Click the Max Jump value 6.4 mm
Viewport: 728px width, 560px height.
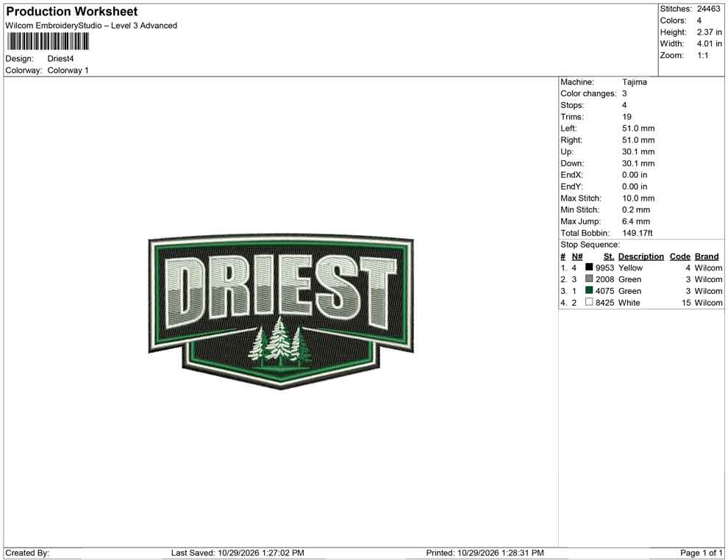(636, 221)
